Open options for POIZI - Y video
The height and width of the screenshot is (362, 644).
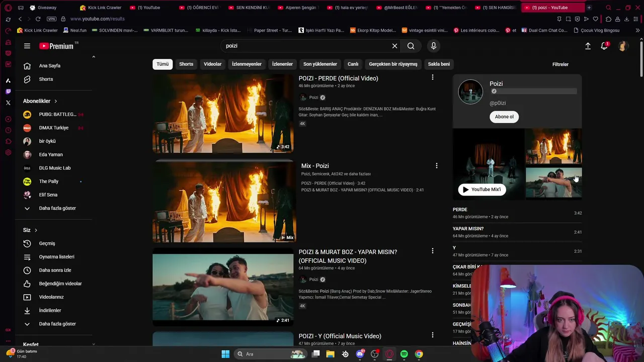click(432, 335)
